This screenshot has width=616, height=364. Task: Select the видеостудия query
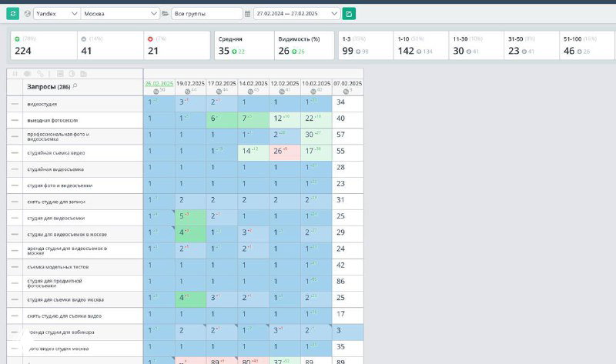click(42, 104)
